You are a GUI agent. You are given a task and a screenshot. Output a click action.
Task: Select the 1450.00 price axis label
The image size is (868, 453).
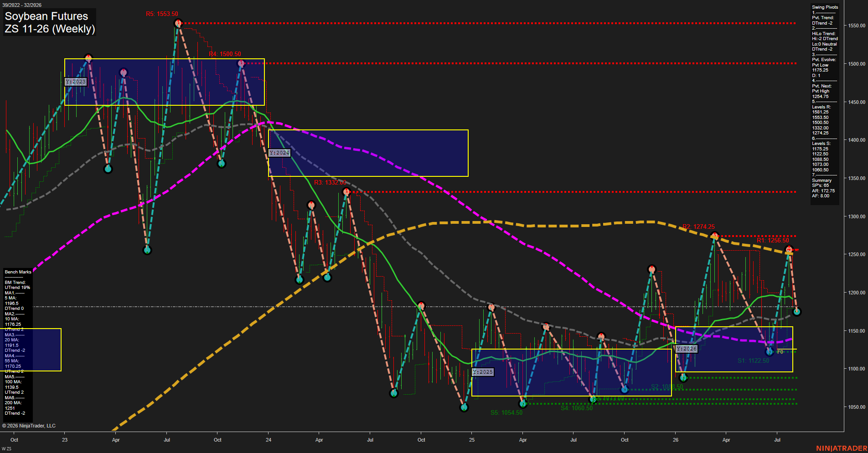tap(857, 102)
